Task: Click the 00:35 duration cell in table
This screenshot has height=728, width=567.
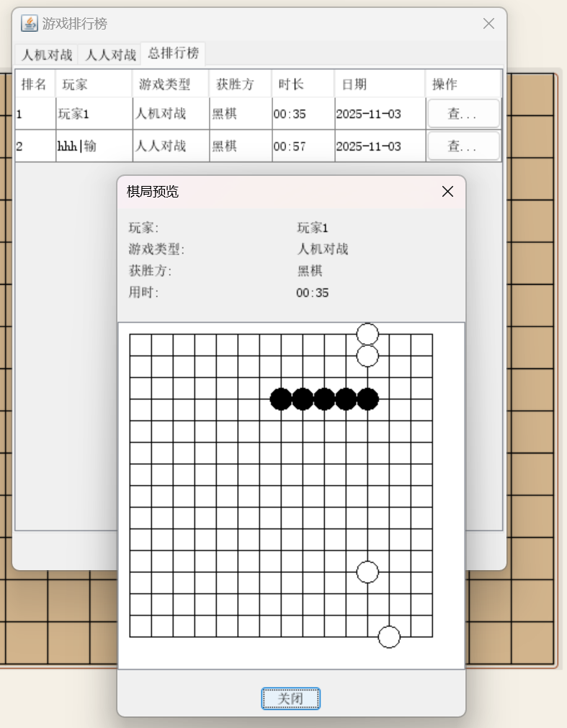Action: (x=303, y=113)
